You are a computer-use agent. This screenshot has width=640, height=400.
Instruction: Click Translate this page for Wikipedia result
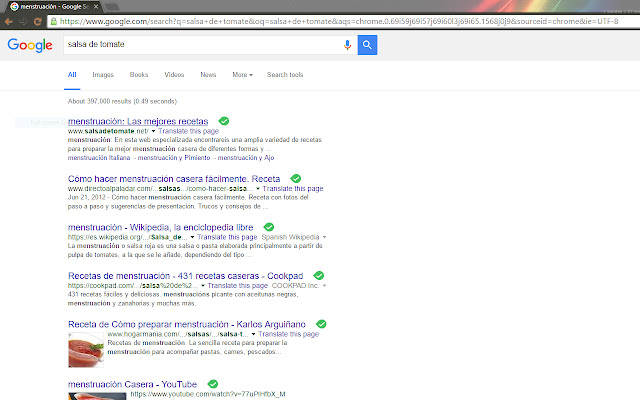click(227, 237)
